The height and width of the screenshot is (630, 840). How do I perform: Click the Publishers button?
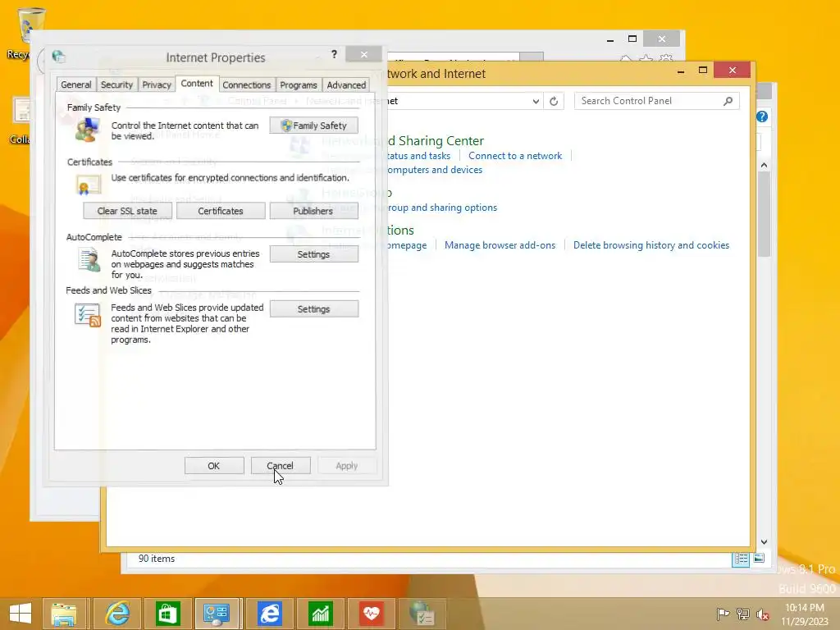pyautogui.click(x=314, y=211)
